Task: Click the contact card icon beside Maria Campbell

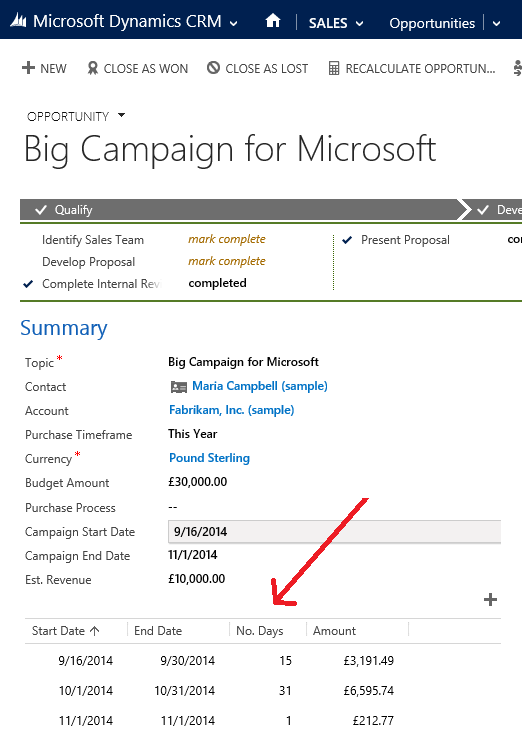Action: tap(179, 387)
